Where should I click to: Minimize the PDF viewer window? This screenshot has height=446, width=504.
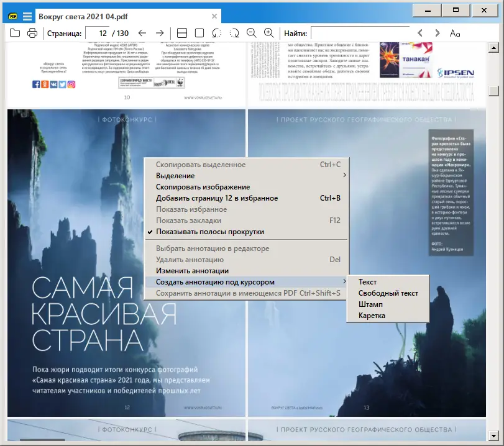tap(428, 11)
